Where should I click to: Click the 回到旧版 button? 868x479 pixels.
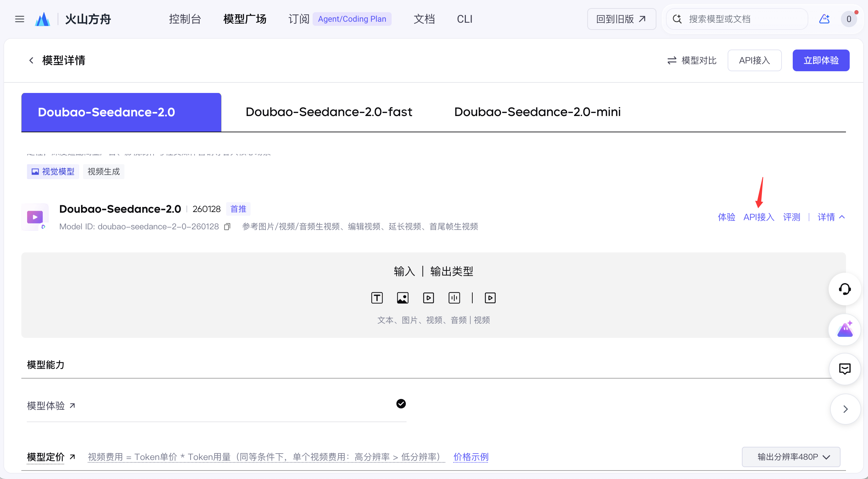pyautogui.click(x=622, y=19)
